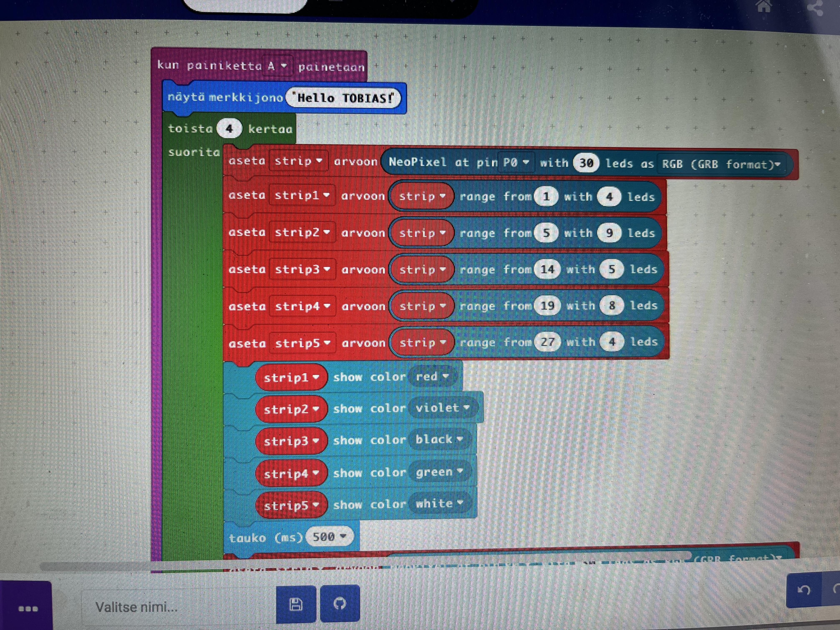Click the undo arrow icon
Screen dimensions: 840x630
point(804,590)
